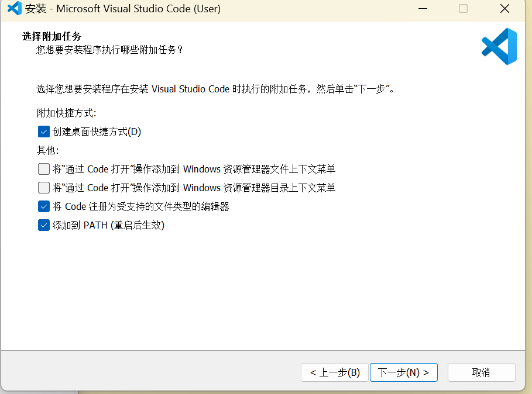Toggle the Add to PATH (添加到 PATH) checkbox
This screenshot has width=532, height=394.
coord(44,225)
